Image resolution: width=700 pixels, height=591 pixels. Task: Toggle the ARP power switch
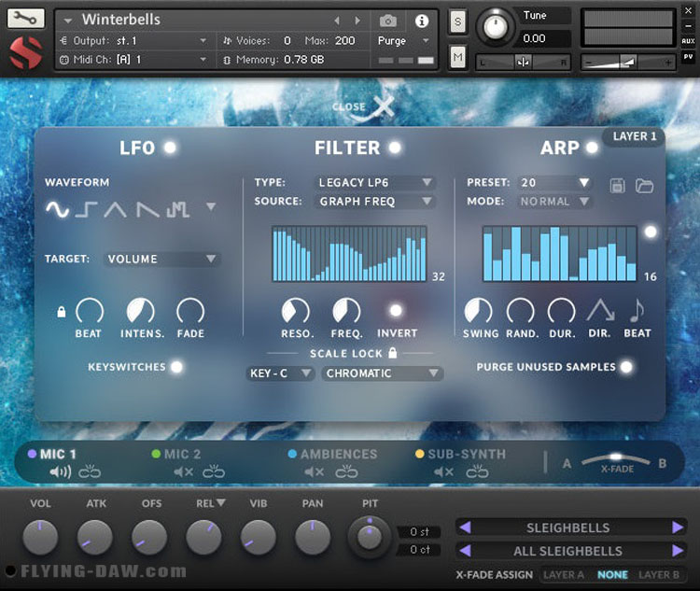[x=592, y=148]
